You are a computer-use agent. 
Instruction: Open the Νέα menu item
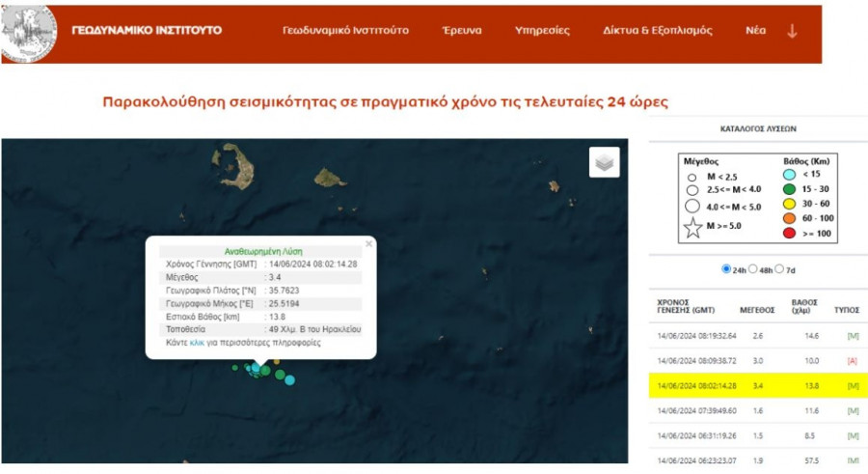[755, 31]
